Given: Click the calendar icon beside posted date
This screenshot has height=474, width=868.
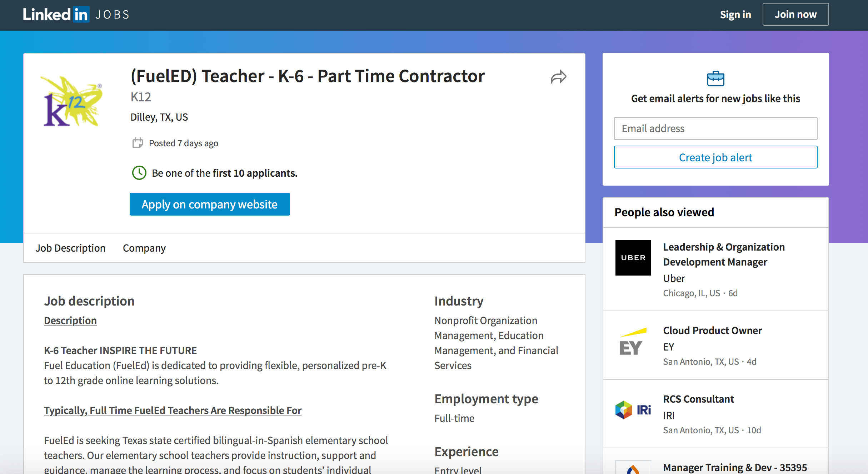Looking at the screenshot, I should [138, 143].
